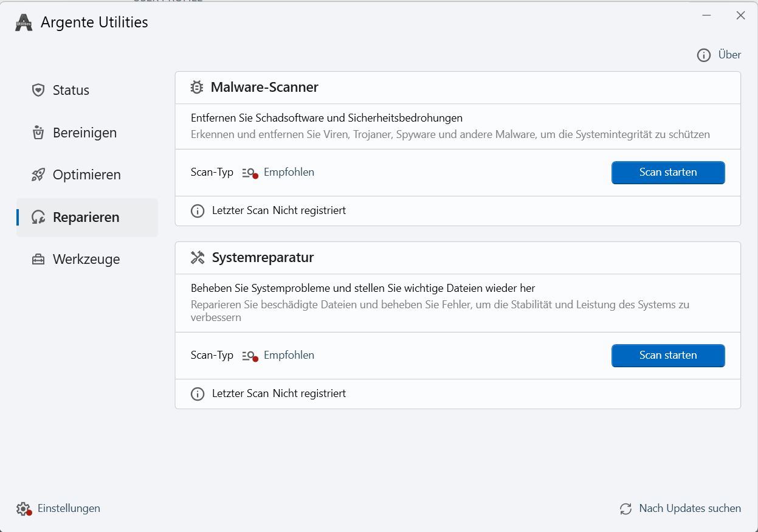
Task: Change Malware scan type from Empfohlen
Action: tap(289, 173)
